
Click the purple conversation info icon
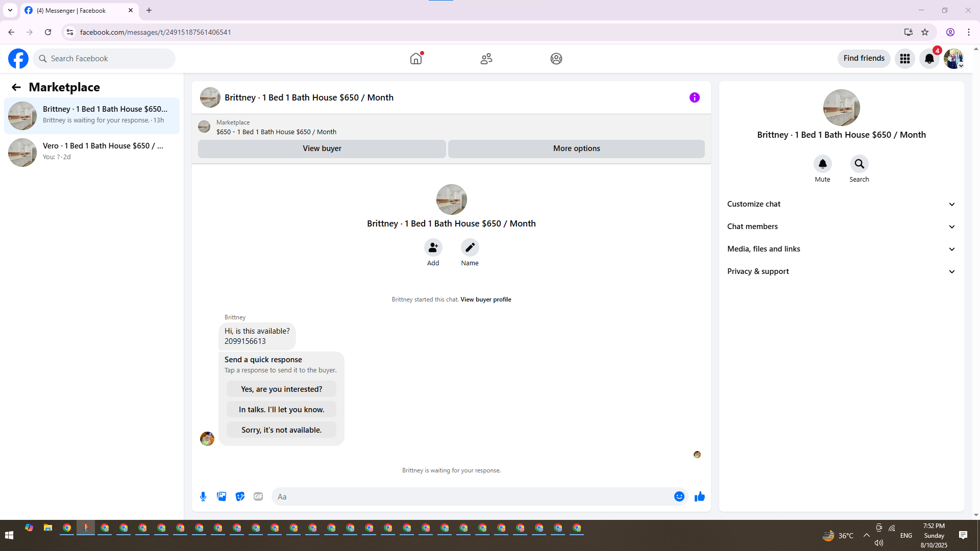(x=694, y=97)
